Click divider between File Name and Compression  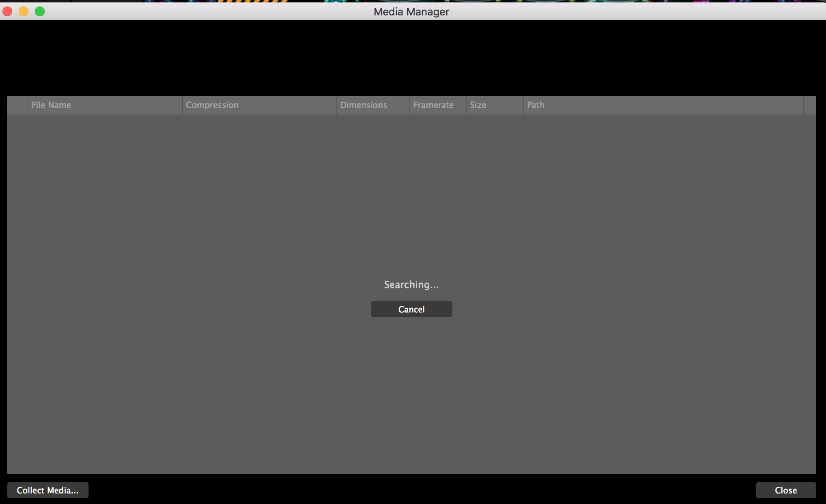(x=182, y=105)
